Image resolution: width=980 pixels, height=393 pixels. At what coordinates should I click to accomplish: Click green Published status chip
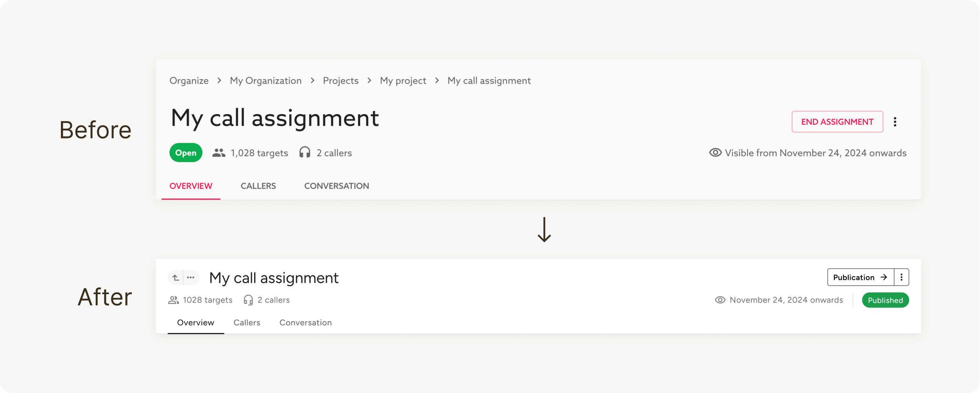pos(885,300)
